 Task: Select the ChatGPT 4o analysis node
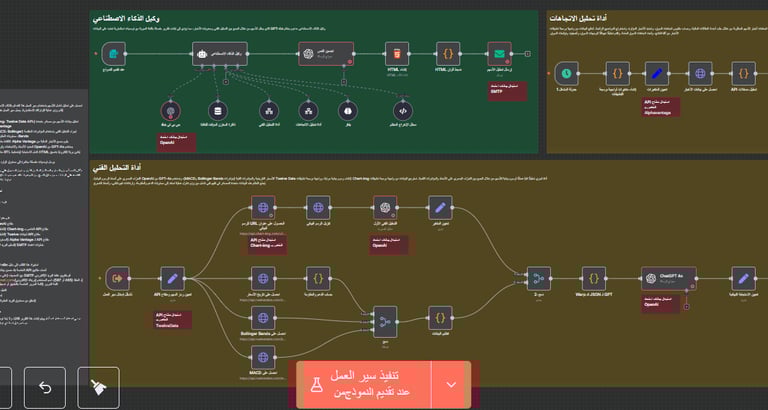tap(669, 279)
